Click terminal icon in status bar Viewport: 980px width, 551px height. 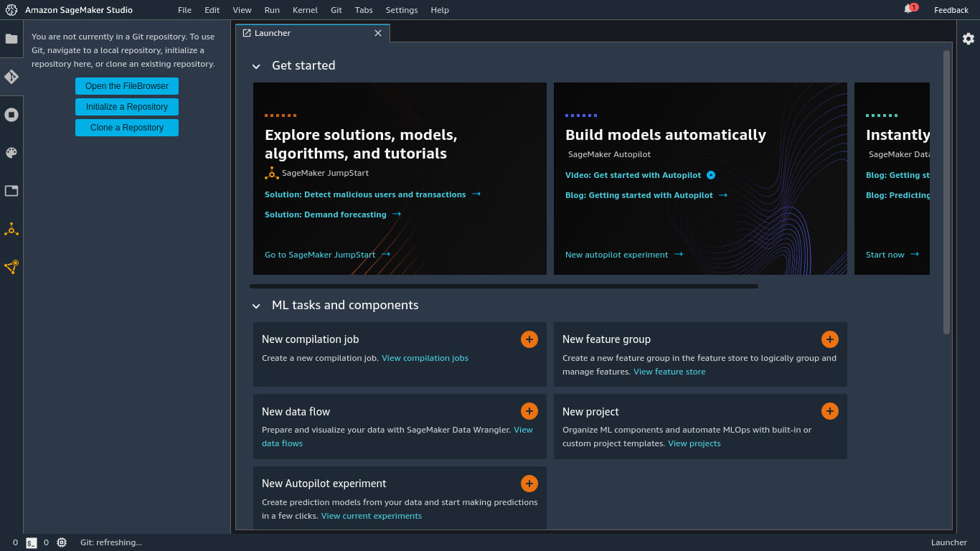tap(32, 543)
